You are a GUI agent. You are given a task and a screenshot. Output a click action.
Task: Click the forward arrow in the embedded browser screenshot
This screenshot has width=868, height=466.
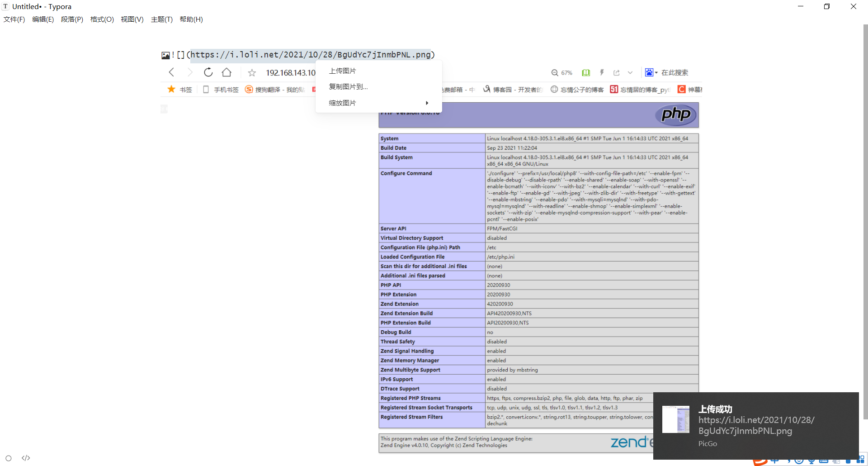190,72
